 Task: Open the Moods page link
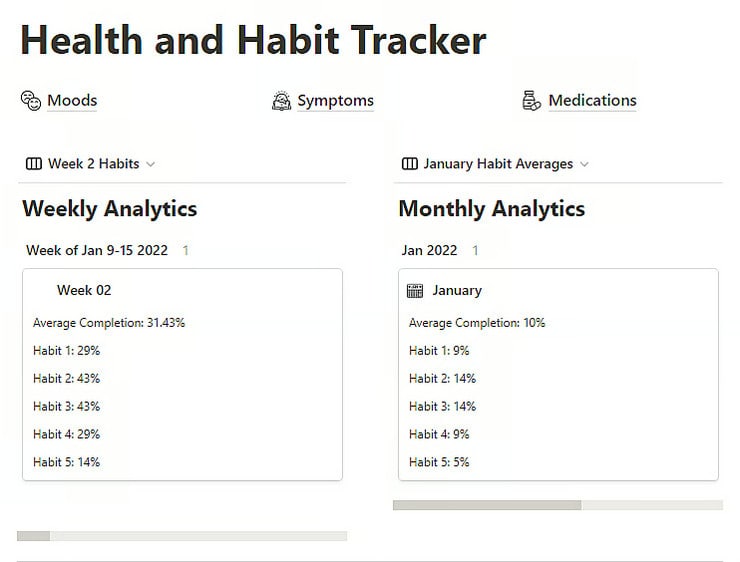pos(72,101)
